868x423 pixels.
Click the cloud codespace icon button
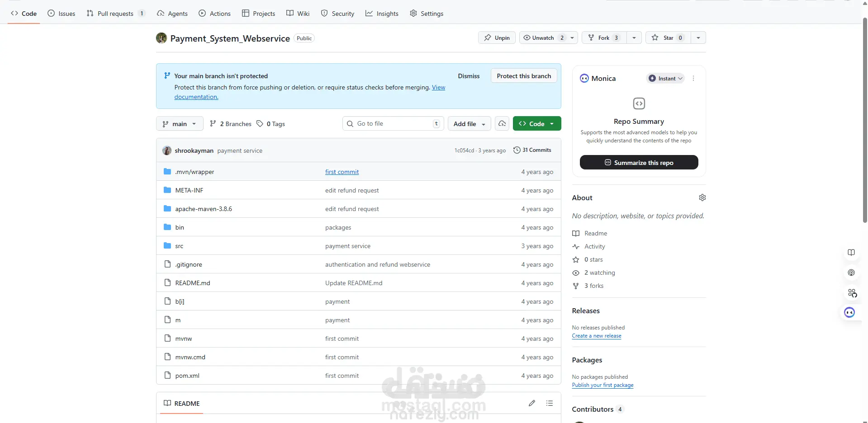(502, 124)
